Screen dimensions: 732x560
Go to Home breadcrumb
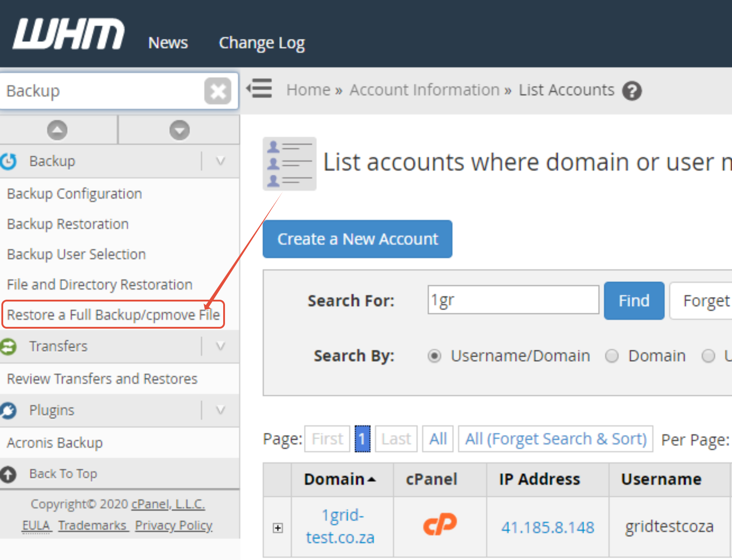point(308,90)
